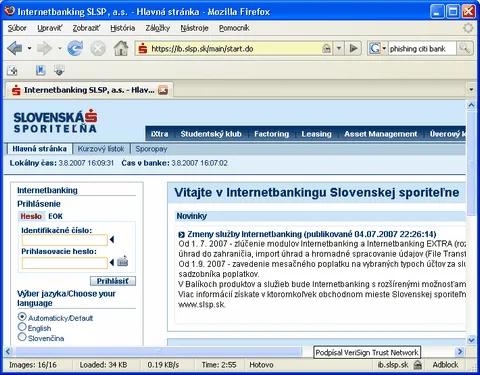Click the lock icon inside the address bar
The width and height of the screenshot is (480, 375).
[x=326, y=49]
